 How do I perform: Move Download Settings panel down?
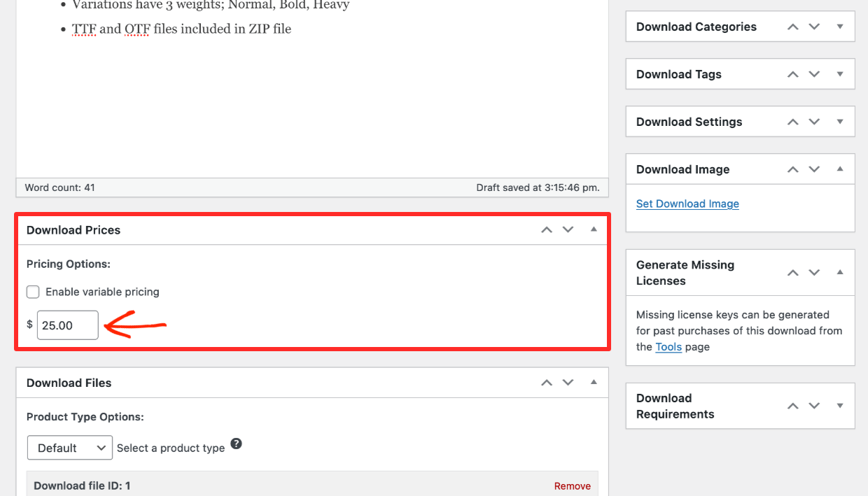(814, 122)
